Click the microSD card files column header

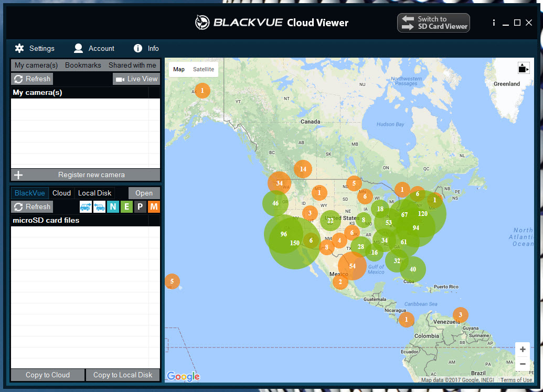[80, 221]
